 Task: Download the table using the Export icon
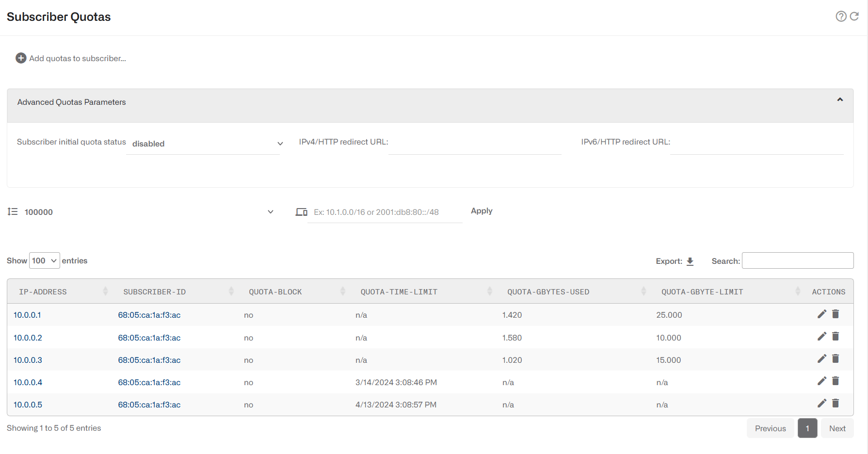690,261
